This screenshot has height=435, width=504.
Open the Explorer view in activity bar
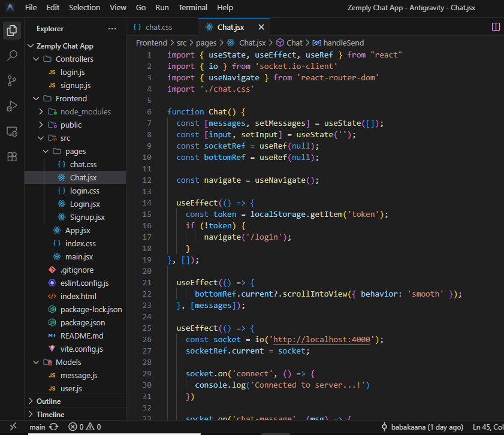pos(12,31)
